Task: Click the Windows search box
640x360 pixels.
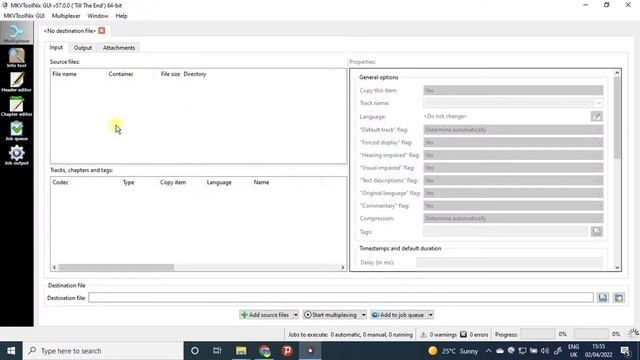Action: [104, 351]
